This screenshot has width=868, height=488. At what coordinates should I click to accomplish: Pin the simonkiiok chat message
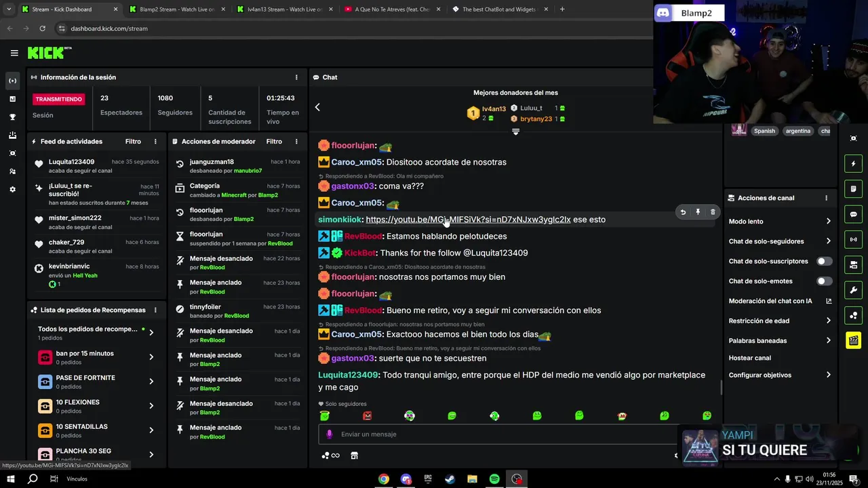[698, 212]
